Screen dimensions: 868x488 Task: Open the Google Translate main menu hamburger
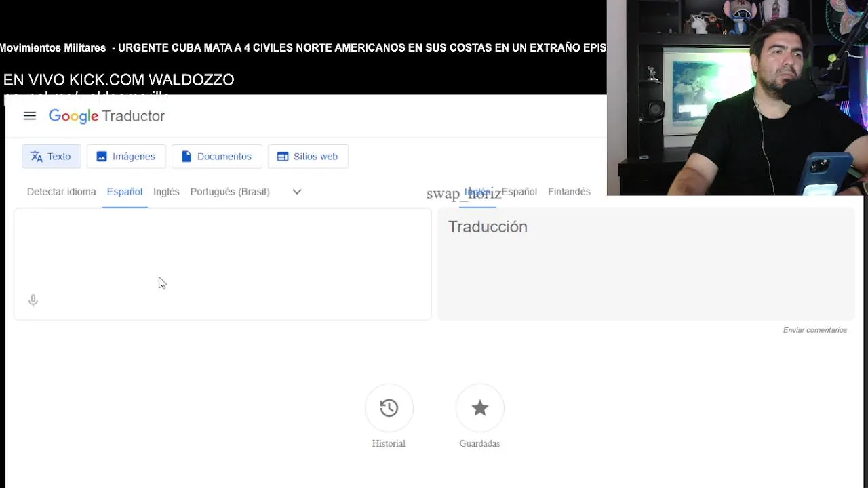click(29, 116)
